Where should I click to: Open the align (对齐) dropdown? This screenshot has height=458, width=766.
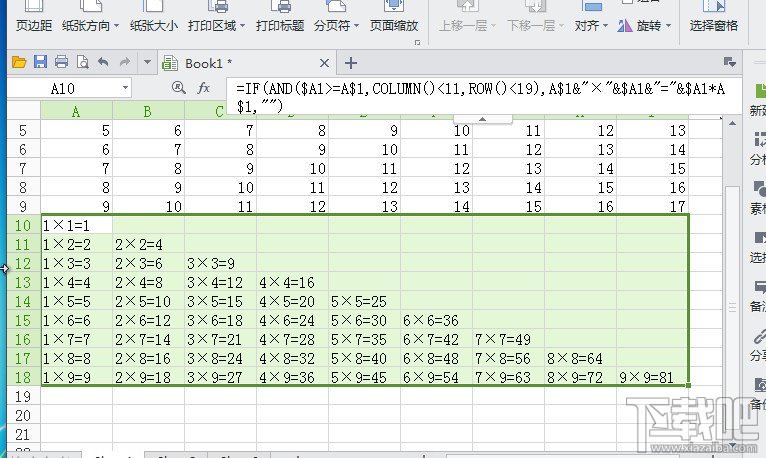click(591, 17)
